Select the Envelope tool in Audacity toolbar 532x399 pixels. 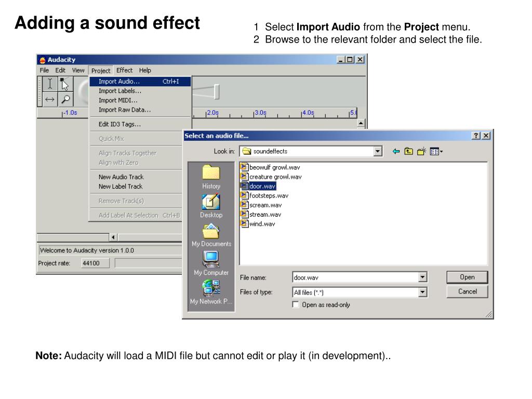65,84
